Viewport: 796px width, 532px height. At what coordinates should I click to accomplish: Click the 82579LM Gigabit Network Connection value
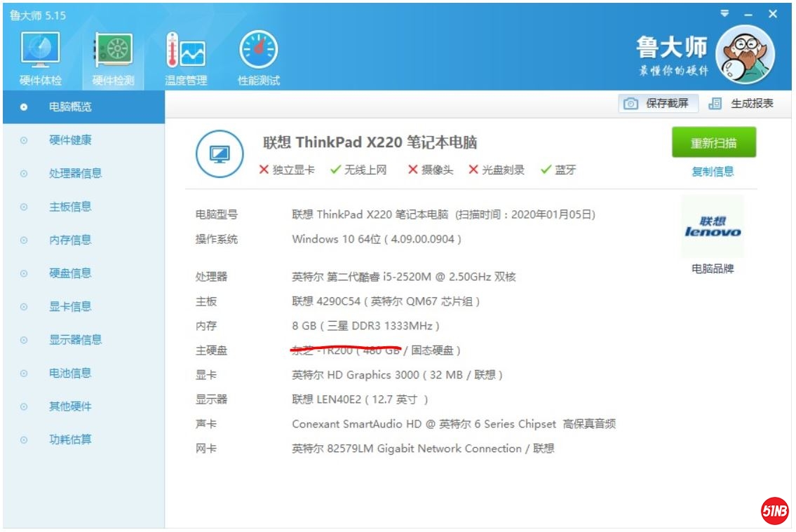coord(423,449)
